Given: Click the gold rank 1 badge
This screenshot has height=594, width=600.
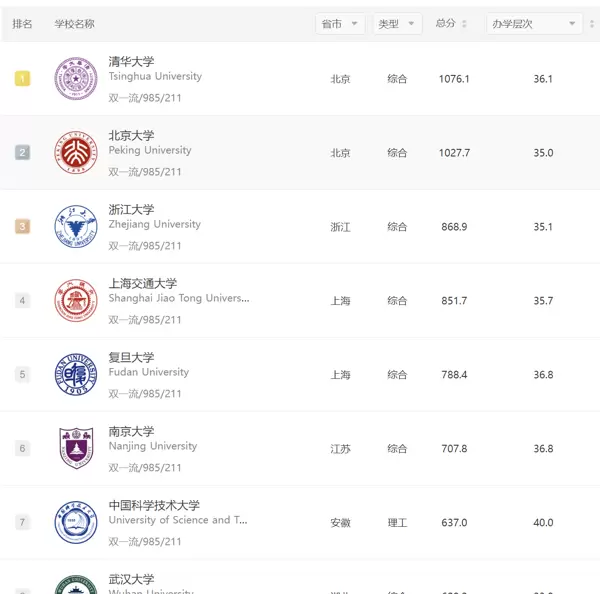Looking at the screenshot, I should 23,79.
